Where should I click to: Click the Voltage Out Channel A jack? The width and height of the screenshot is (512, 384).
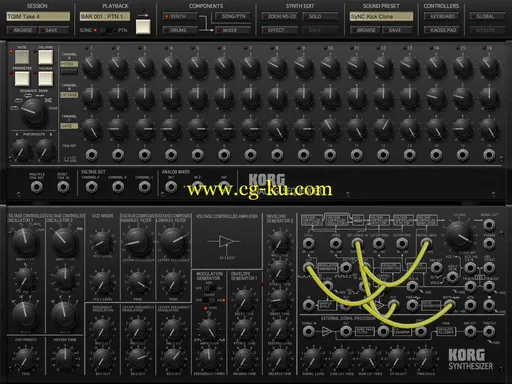(92, 187)
